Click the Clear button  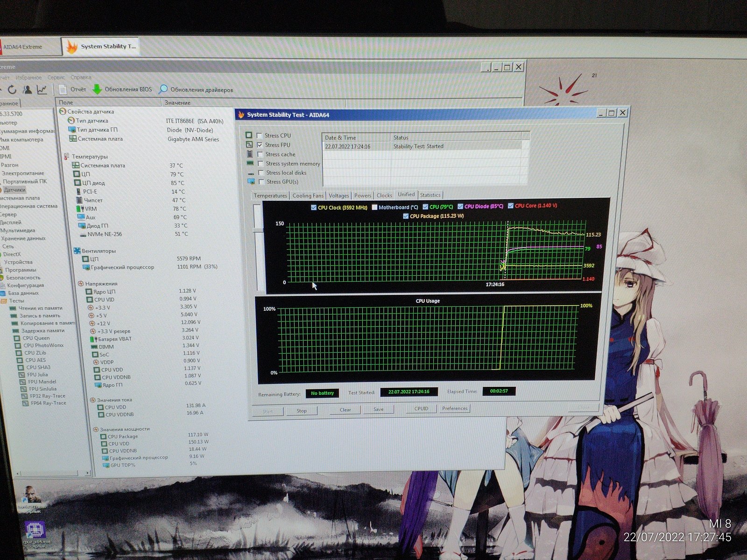(345, 410)
